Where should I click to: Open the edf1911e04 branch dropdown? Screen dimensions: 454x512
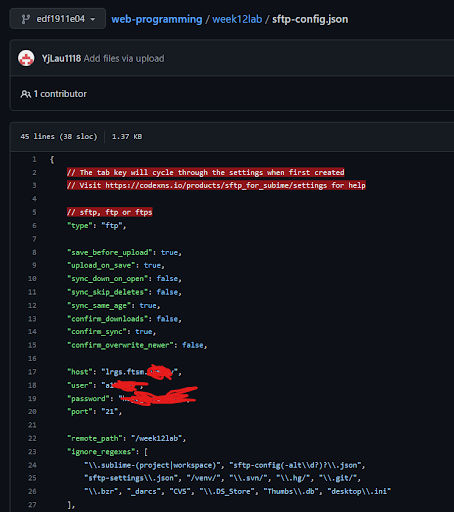coord(58,19)
